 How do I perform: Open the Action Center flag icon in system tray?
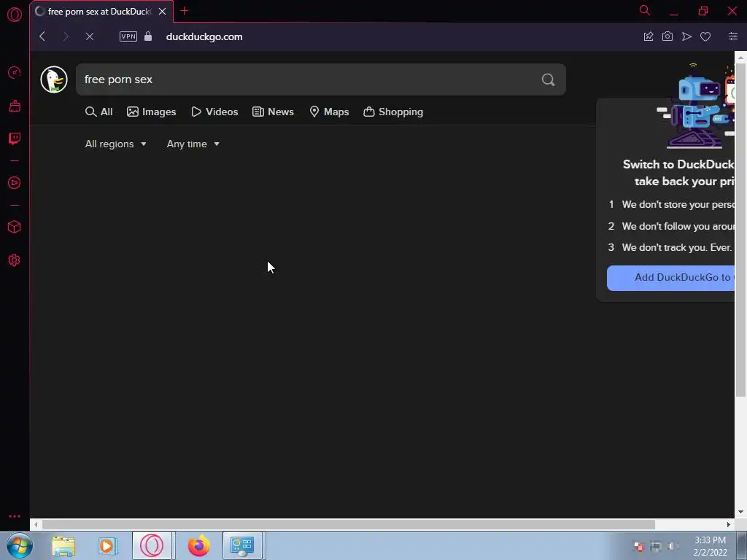[x=639, y=547]
